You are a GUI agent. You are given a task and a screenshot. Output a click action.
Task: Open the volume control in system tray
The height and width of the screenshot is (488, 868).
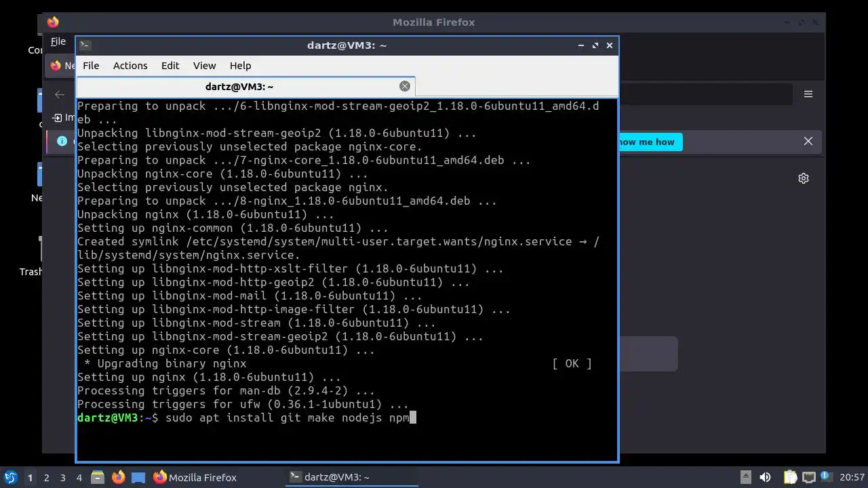766,477
